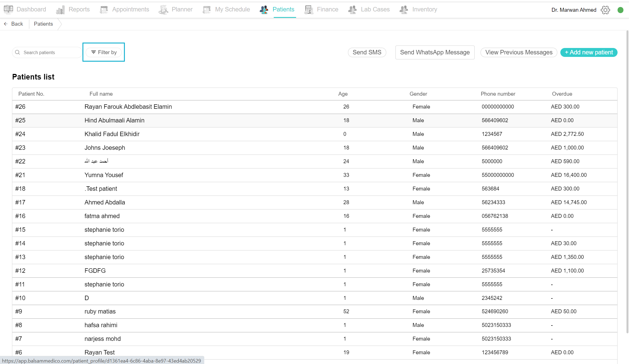Open the Dashboard tab
This screenshot has width=629, height=364.
coord(31,9)
